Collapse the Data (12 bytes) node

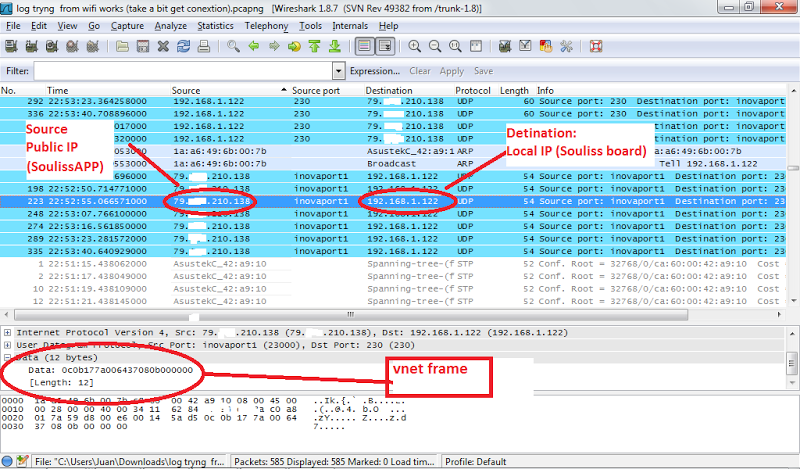click(x=7, y=357)
